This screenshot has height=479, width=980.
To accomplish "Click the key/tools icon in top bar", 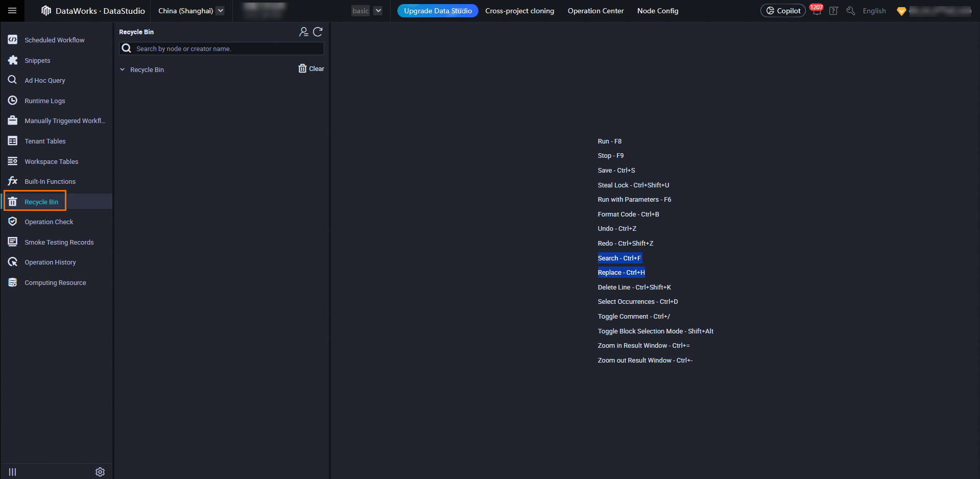I will [x=850, y=11].
